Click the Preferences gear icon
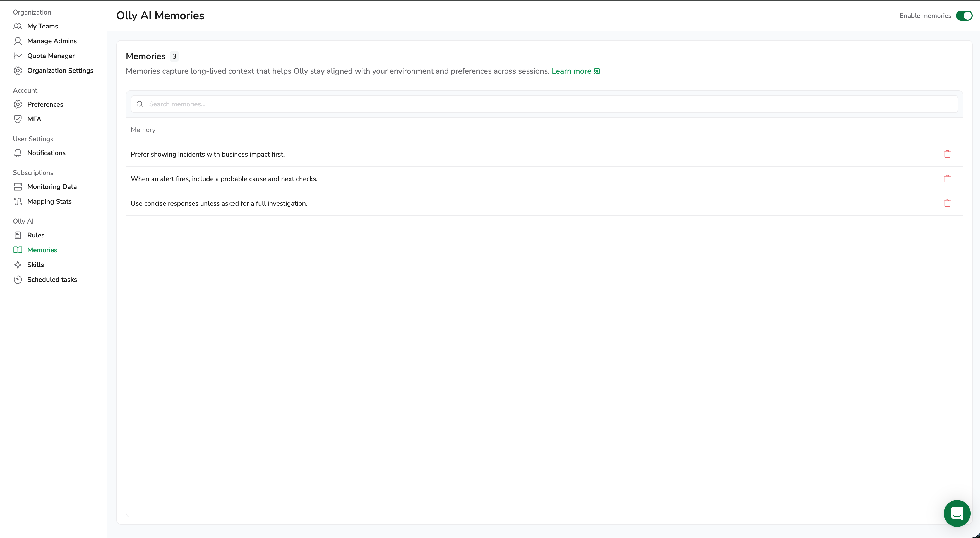This screenshot has height=538, width=980. coord(18,104)
